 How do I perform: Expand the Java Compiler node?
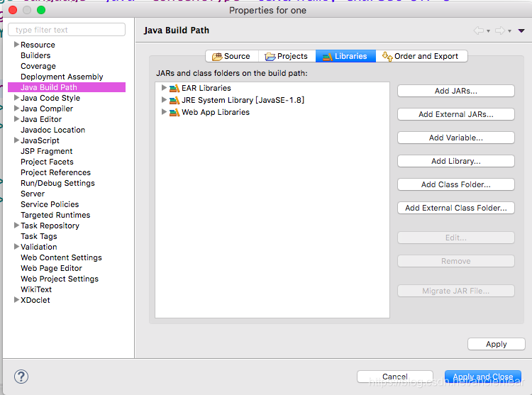[16, 109]
